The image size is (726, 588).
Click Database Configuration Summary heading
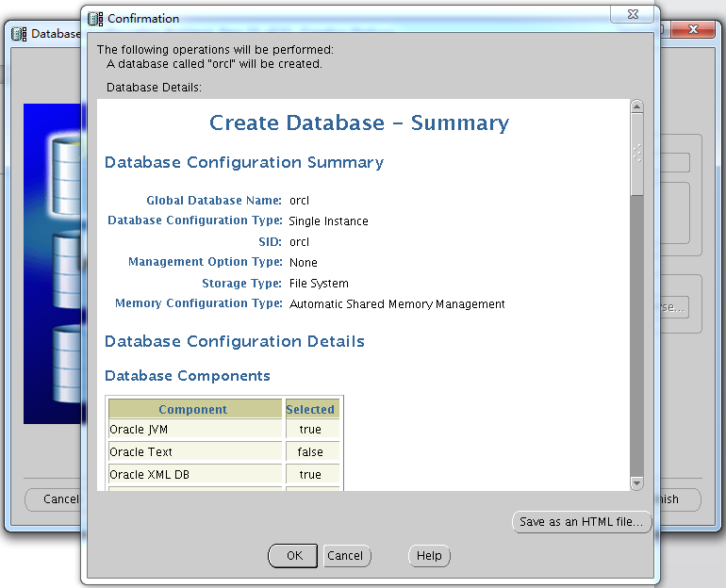[x=244, y=163]
